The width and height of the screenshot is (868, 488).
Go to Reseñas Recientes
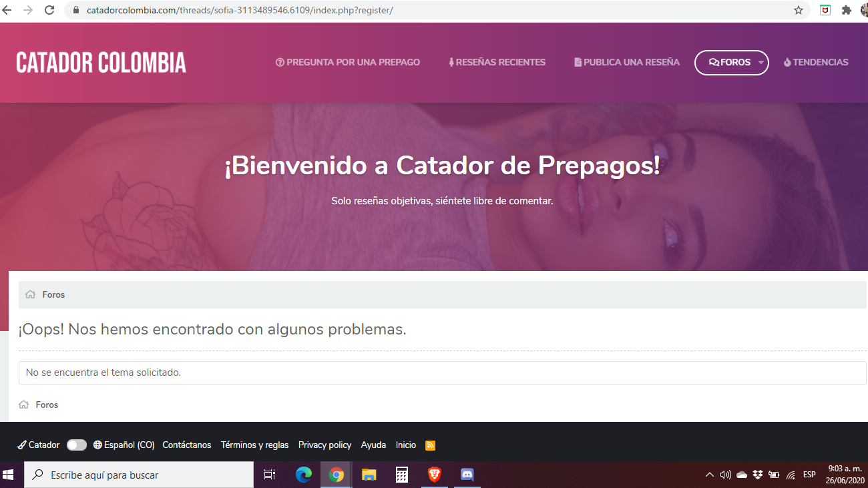coord(497,62)
